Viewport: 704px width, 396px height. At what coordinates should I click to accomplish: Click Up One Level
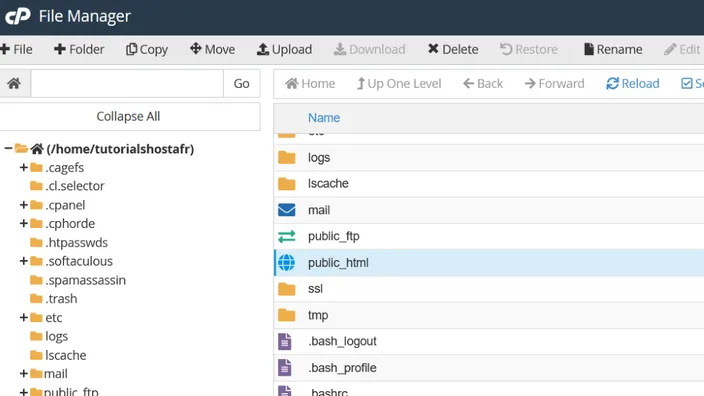pyautogui.click(x=399, y=84)
